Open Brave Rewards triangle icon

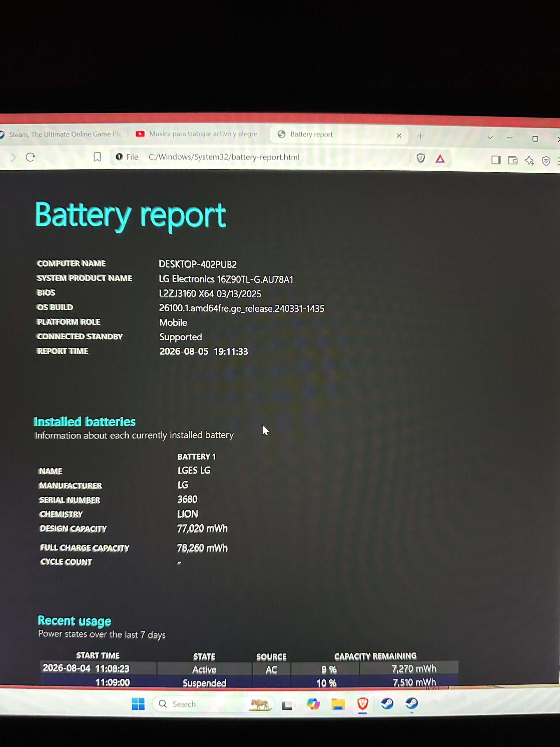tap(440, 159)
